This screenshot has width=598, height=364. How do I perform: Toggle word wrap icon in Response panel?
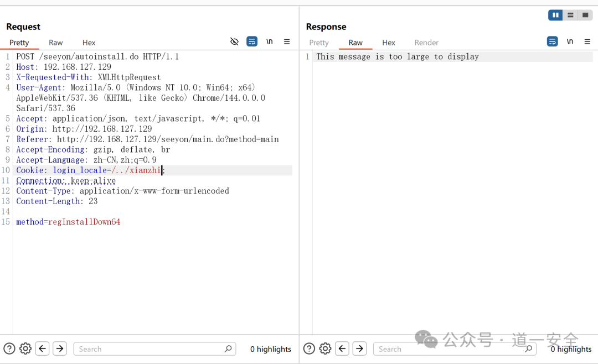click(x=552, y=41)
